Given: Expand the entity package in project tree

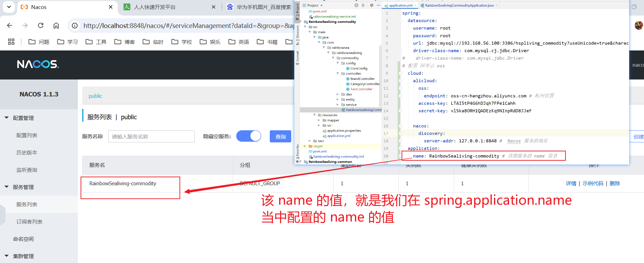Looking at the screenshot, I should 338,99.
